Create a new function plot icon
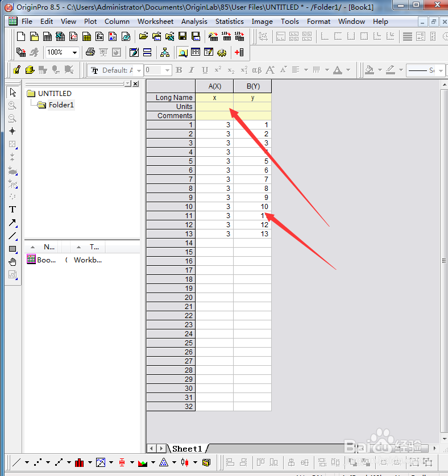This screenshot has height=476, width=448. pyautogui.click(x=99, y=37)
